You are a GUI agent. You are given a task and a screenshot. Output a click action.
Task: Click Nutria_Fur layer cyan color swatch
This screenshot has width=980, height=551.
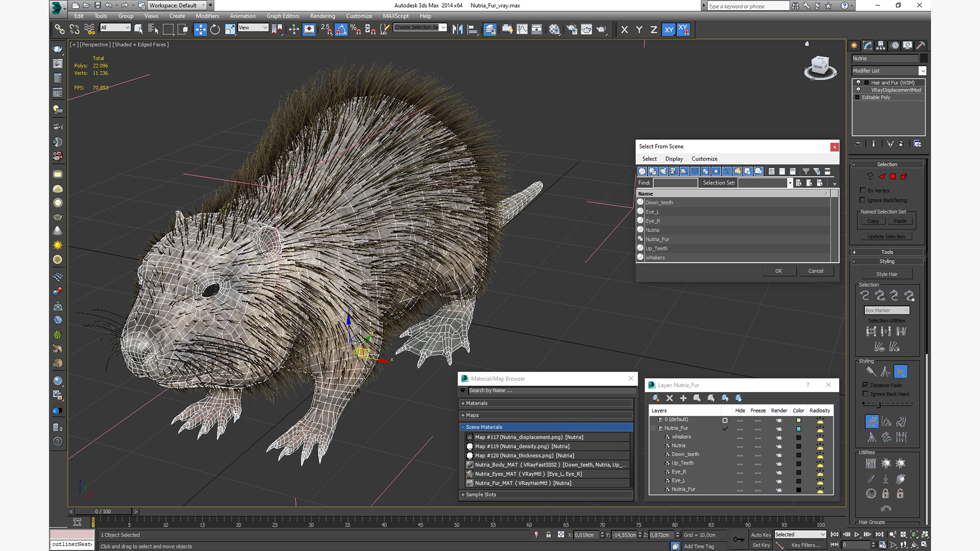pos(799,429)
